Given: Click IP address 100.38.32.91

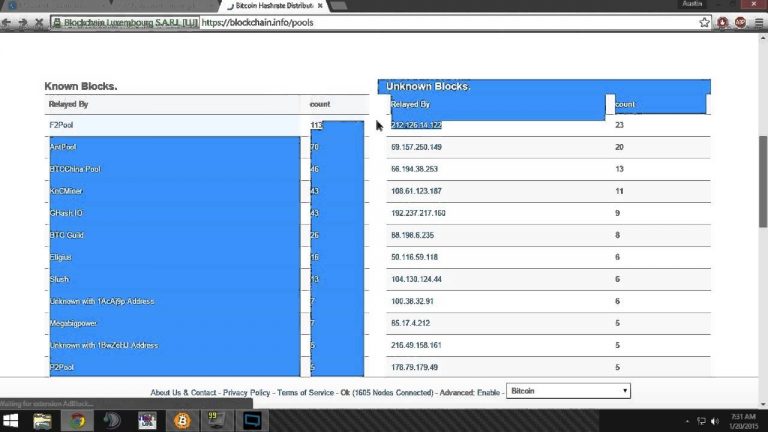Looking at the screenshot, I should [412, 301].
